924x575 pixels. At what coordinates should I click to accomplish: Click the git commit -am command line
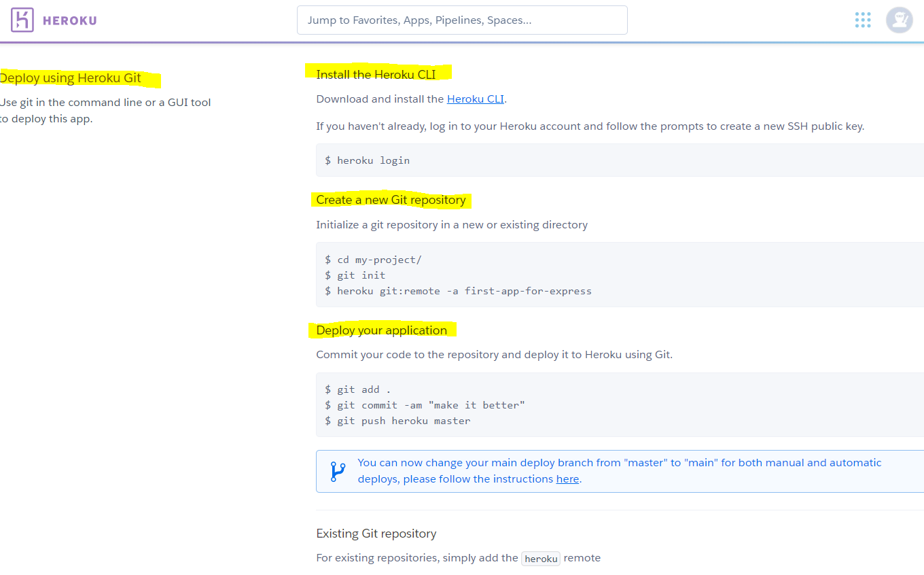[x=425, y=405]
